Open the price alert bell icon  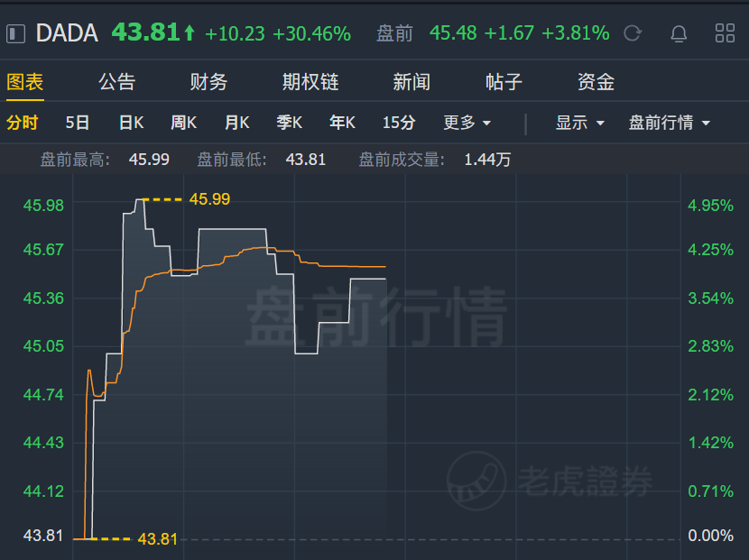(x=679, y=34)
